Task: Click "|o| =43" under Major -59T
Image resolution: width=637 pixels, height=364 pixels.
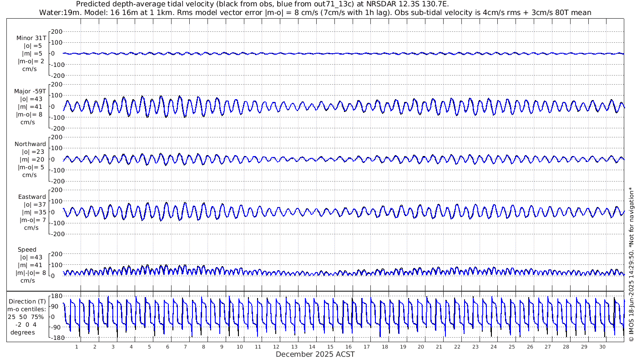Action: [31, 99]
